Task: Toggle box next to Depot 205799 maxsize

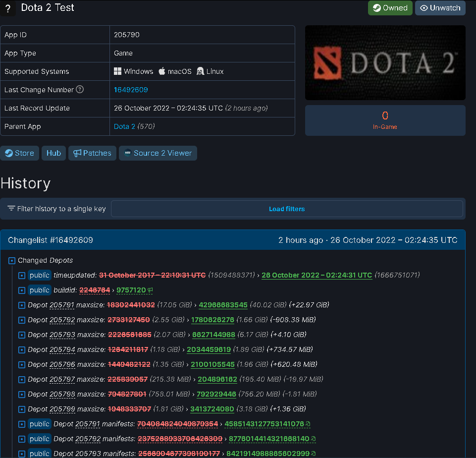Action: pos(22,409)
